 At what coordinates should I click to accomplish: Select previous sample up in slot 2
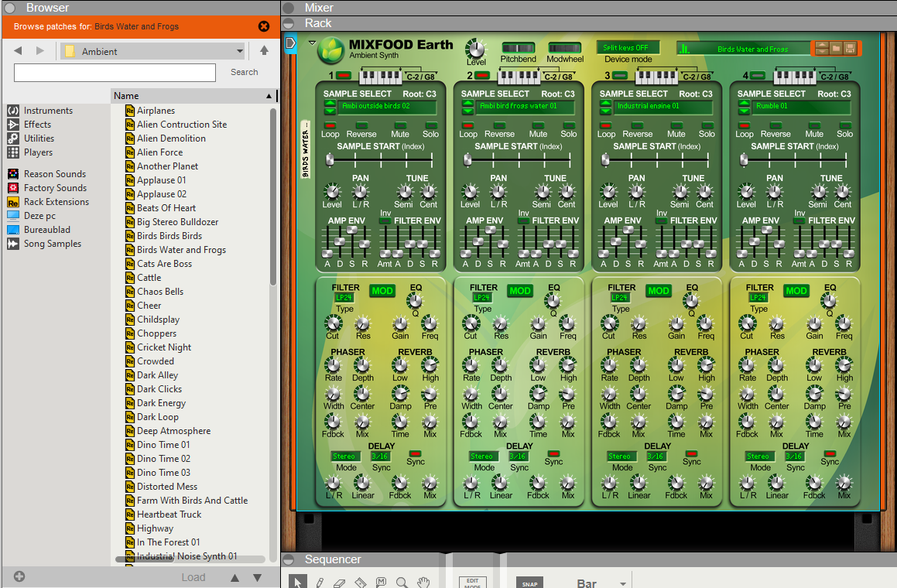468,104
